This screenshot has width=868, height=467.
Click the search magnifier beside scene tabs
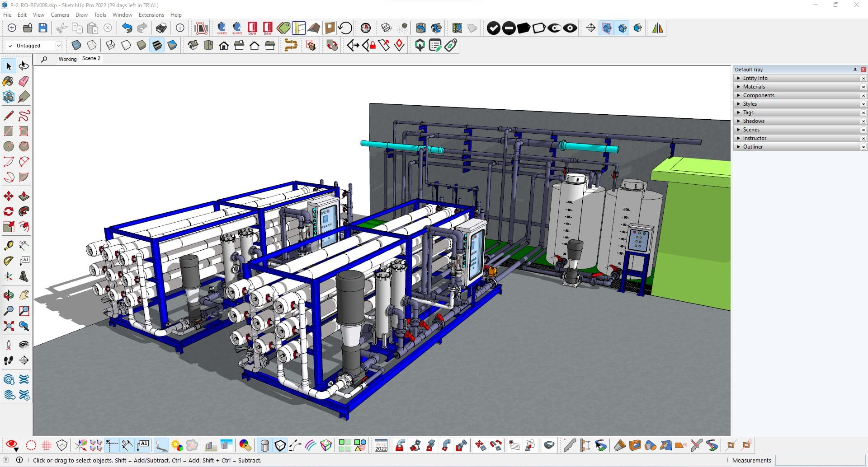44,59
